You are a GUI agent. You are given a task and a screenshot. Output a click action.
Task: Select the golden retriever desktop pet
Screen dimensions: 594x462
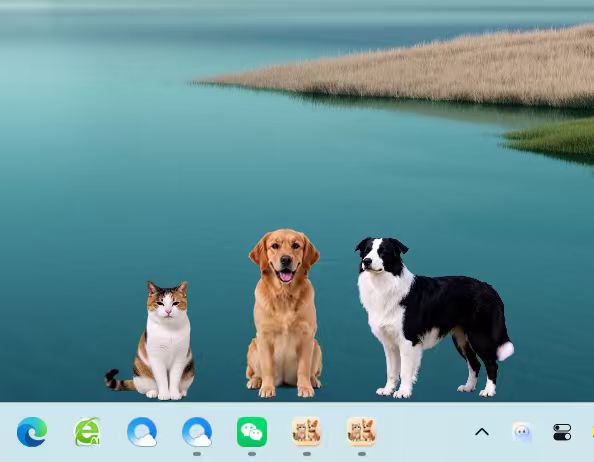284,313
